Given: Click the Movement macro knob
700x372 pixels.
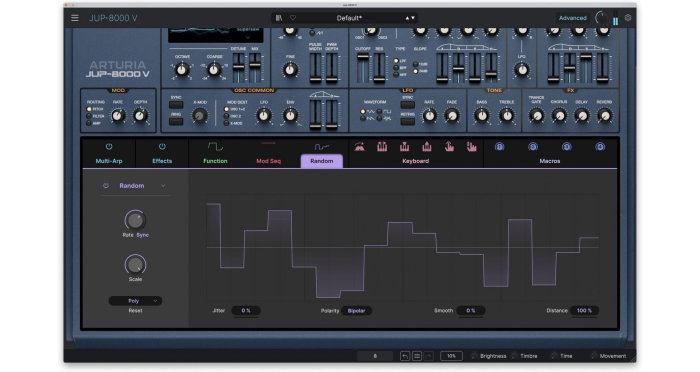Looking at the screenshot, I should 594,356.
